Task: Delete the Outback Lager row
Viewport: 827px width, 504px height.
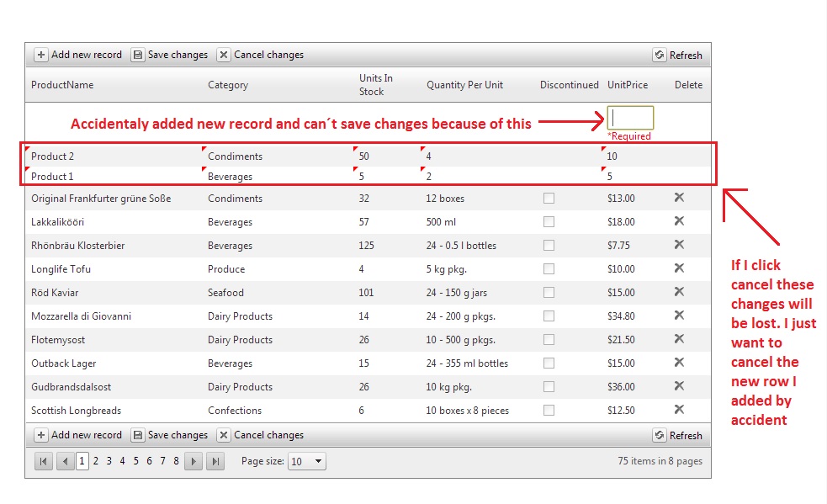Action: pyautogui.click(x=679, y=363)
